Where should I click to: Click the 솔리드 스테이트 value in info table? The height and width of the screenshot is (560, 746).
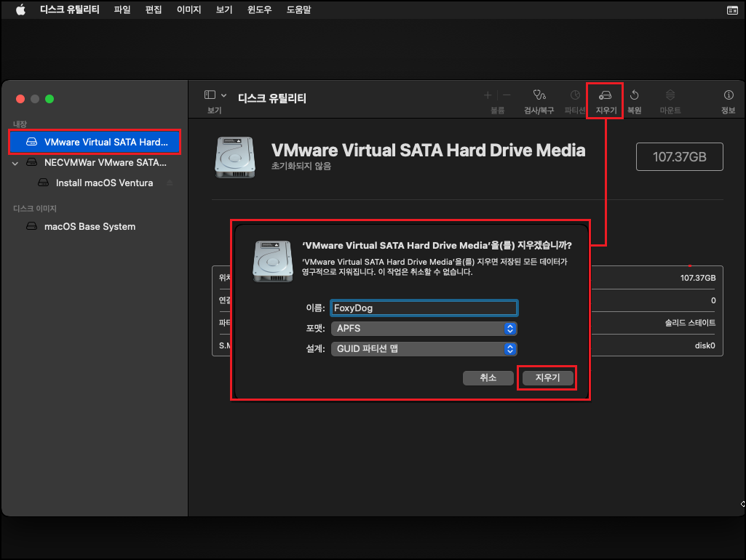(x=690, y=323)
